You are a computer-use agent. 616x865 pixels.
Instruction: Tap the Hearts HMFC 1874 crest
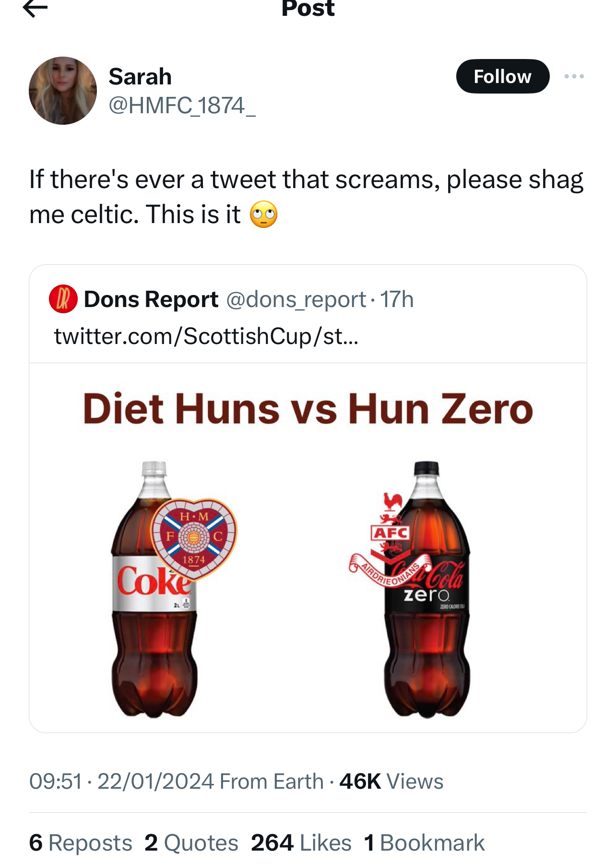click(x=194, y=537)
